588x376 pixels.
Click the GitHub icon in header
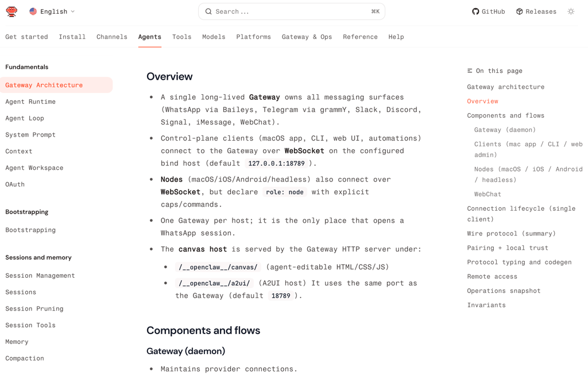(475, 11)
